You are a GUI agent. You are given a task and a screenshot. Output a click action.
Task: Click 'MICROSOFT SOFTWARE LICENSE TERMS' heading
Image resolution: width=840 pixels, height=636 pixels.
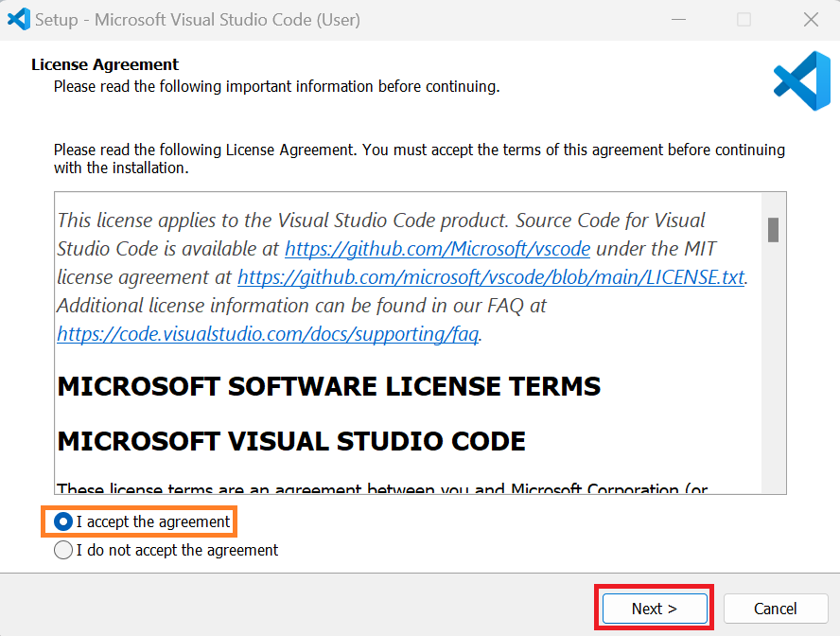pyautogui.click(x=329, y=386)
